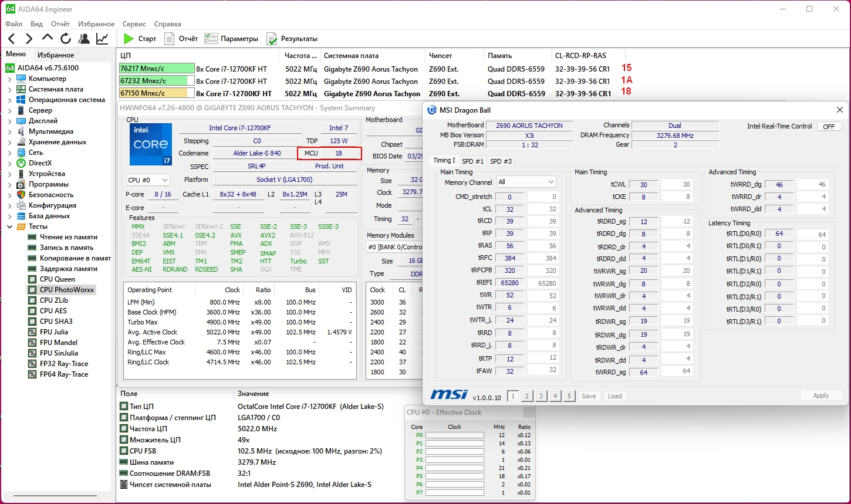The width and height of the screenshot is (851, 504).
Task: Select the Запись в память test
Action: click(66, 248)
